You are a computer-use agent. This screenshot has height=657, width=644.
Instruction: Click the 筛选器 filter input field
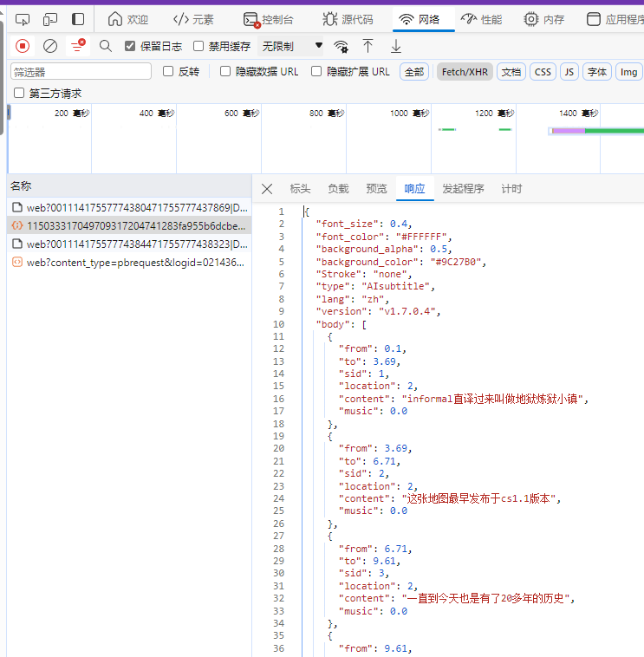click(x=81, y=72)
